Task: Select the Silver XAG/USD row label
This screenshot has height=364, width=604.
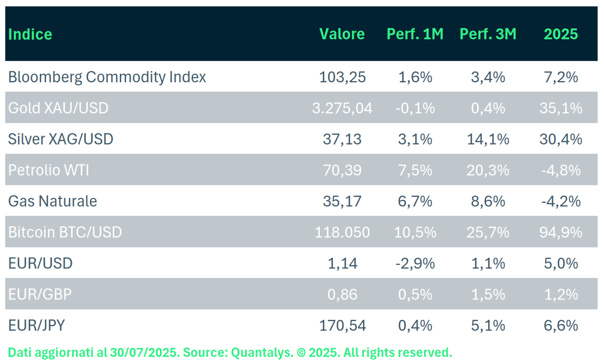Action: (61, 139)
